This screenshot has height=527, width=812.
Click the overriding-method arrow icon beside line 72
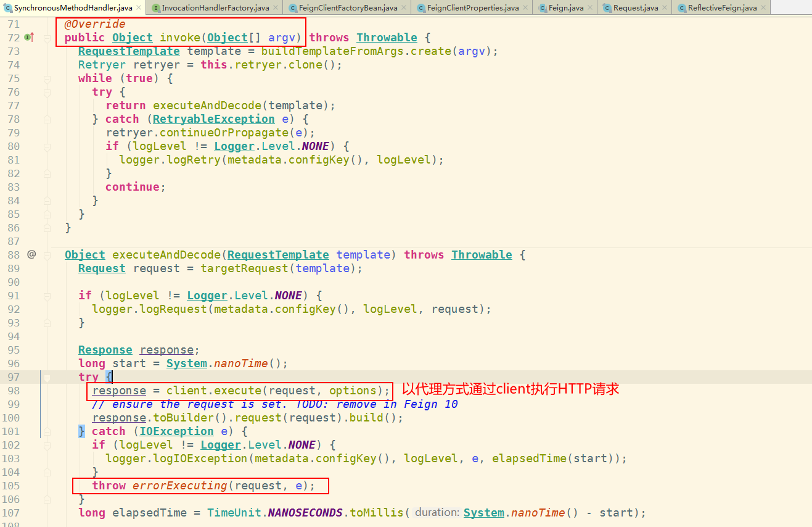28,38
